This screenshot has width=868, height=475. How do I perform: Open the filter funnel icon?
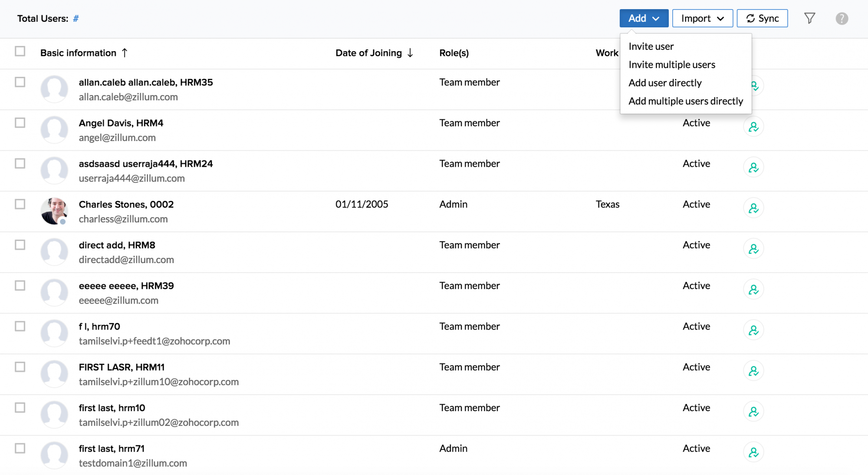point(809,18)
